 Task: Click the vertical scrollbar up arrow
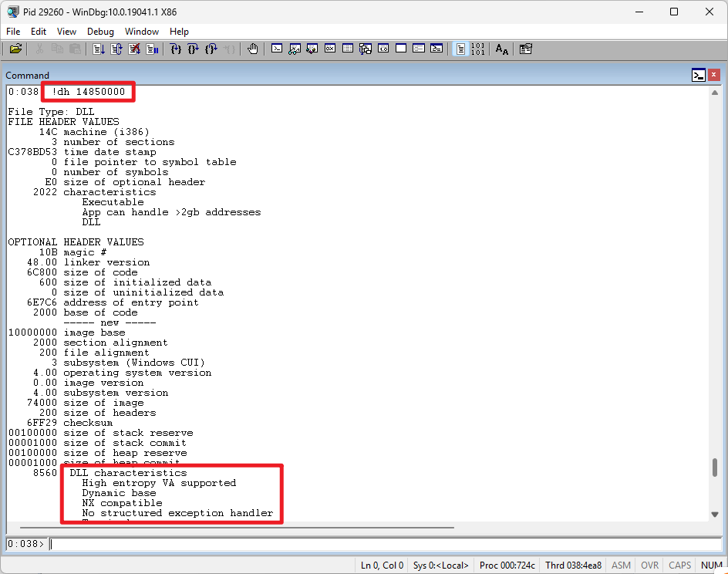click(715, 92)
